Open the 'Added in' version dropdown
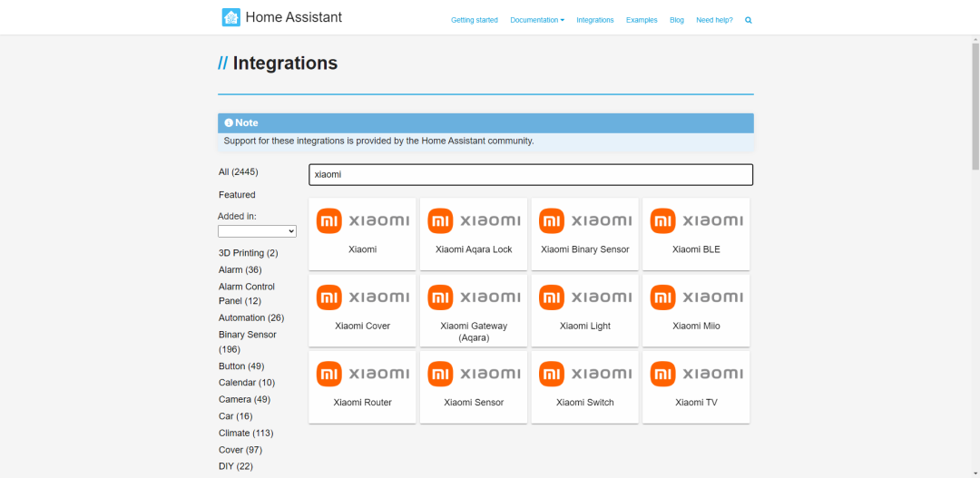This screenshot has height=478, width=980. [257, 231]
